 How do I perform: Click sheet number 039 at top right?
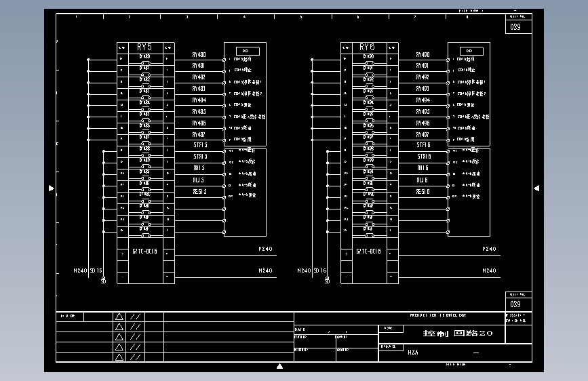(x=515, y=27)
